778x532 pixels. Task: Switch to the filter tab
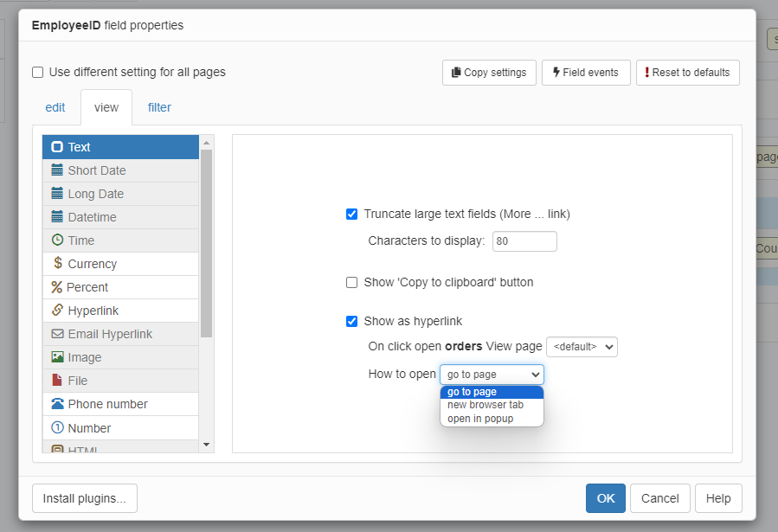tap(159, 108)
